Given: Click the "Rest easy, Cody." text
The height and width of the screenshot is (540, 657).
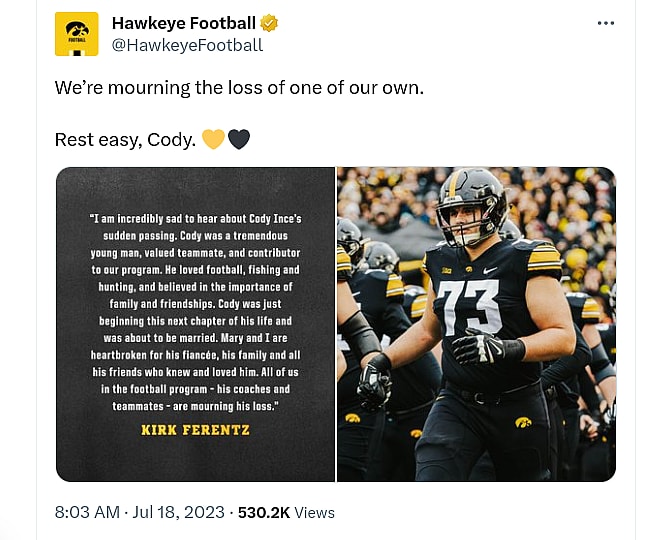Looking at the screenshot, I should [125, 139].
